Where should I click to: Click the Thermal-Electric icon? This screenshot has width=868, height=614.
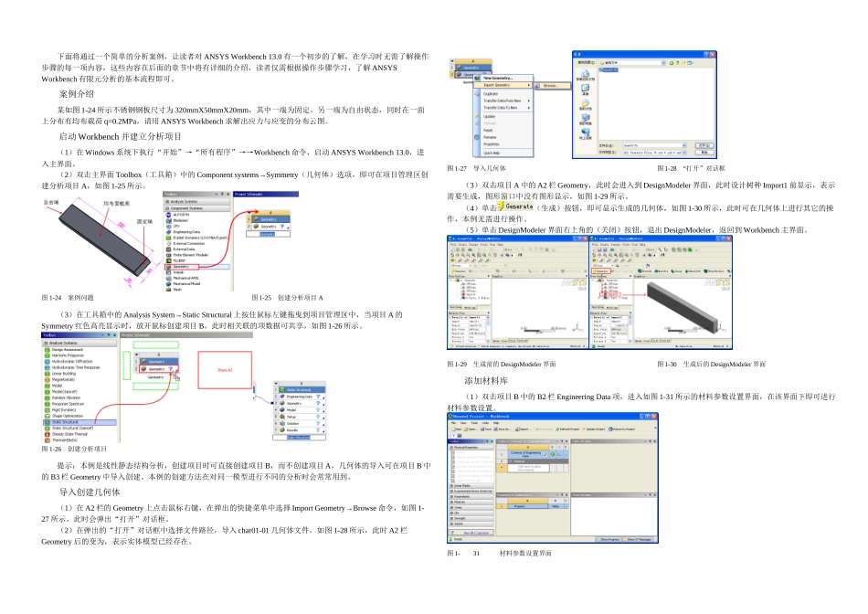pos(47,440)
